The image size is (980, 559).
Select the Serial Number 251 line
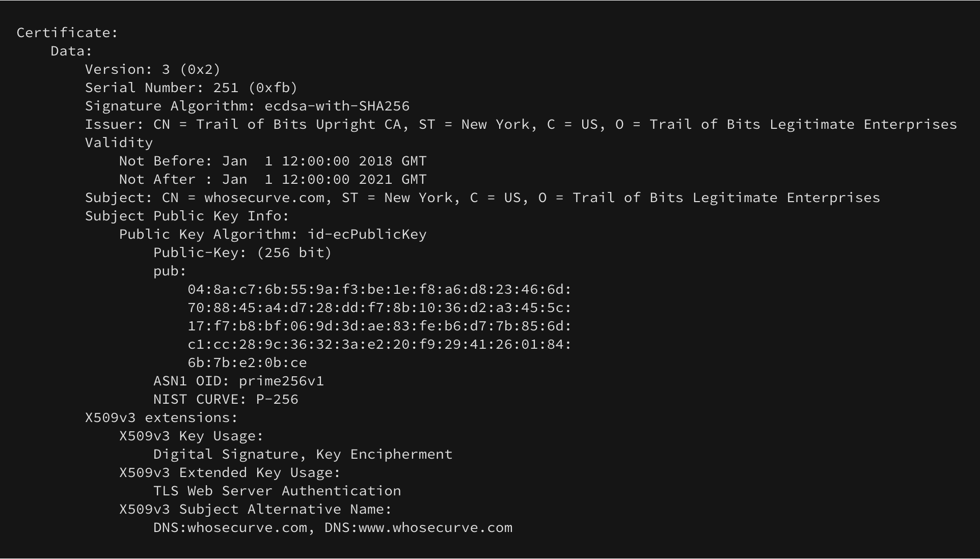(191, 88)
